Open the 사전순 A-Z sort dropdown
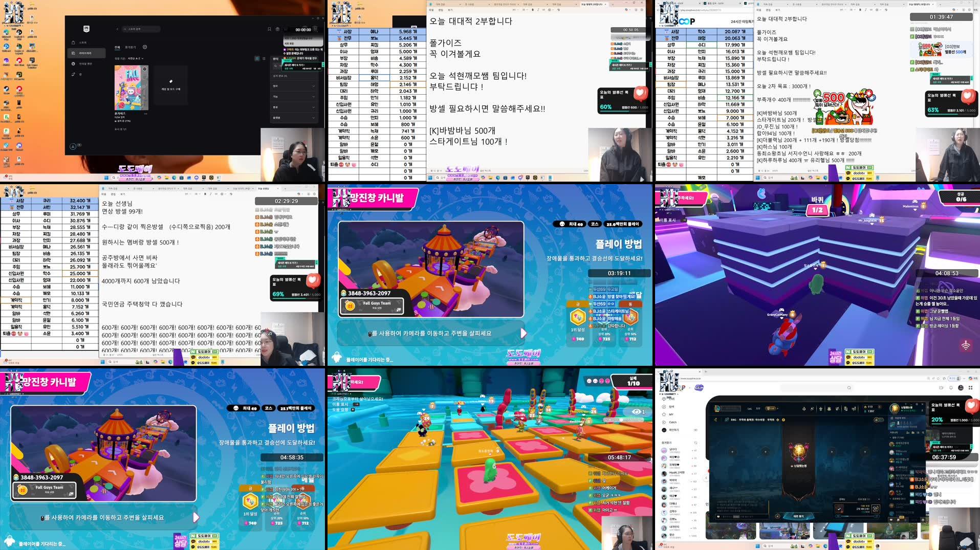The width and height of the screenshot is (980, 550). tap(136, 58)
